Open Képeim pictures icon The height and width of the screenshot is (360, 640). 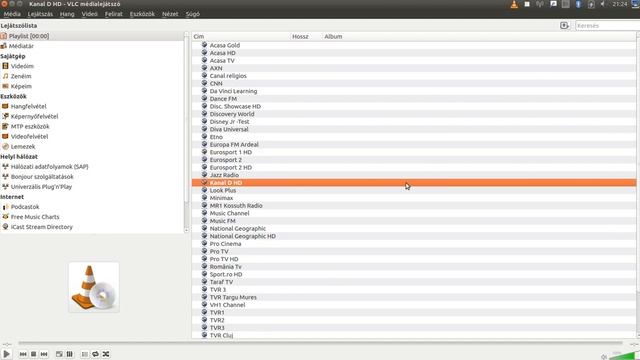5,86
